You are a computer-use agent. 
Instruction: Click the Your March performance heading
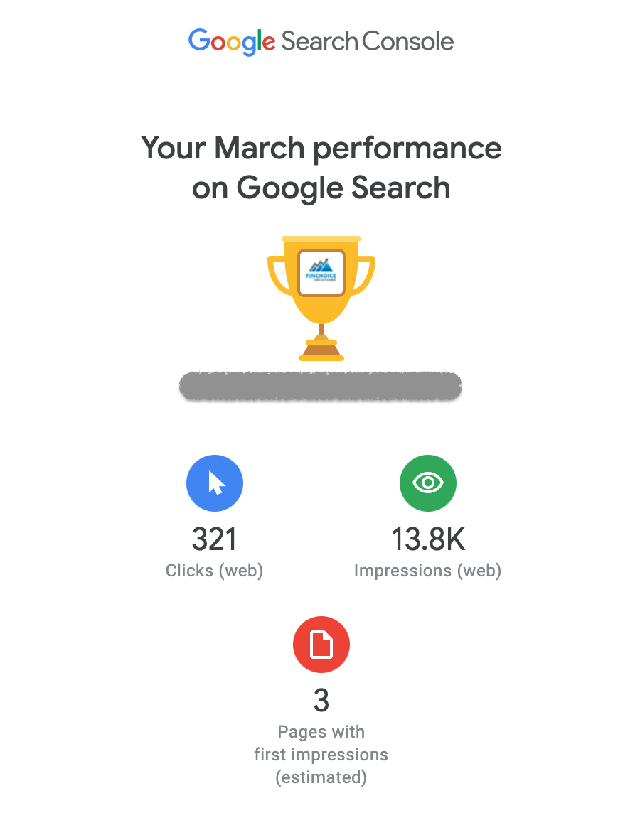(x=321, y=149)
